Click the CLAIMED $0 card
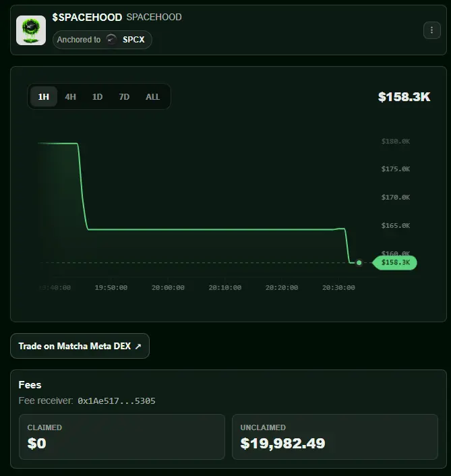The width and height of the screenshot is (451, 476). click(122, 436)
